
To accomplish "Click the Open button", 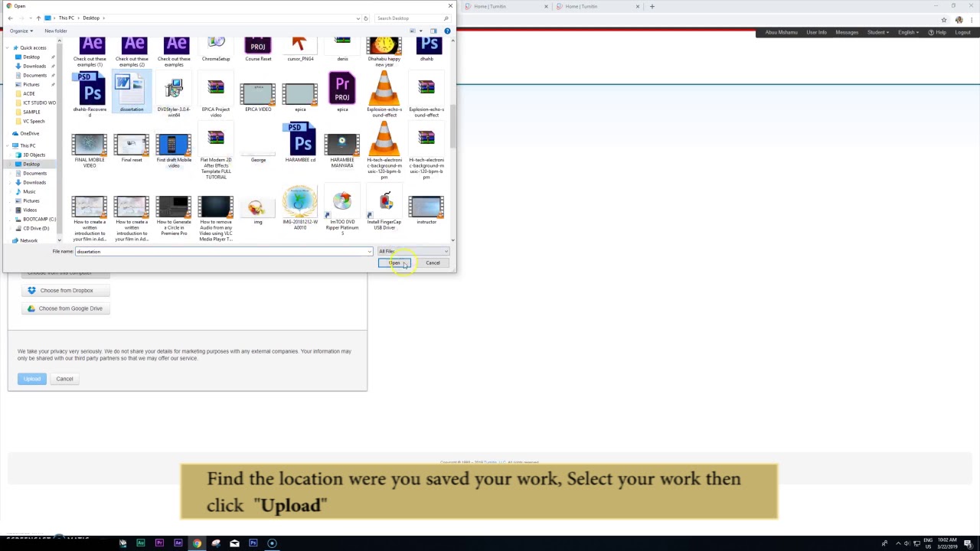I will coord(394,262).
